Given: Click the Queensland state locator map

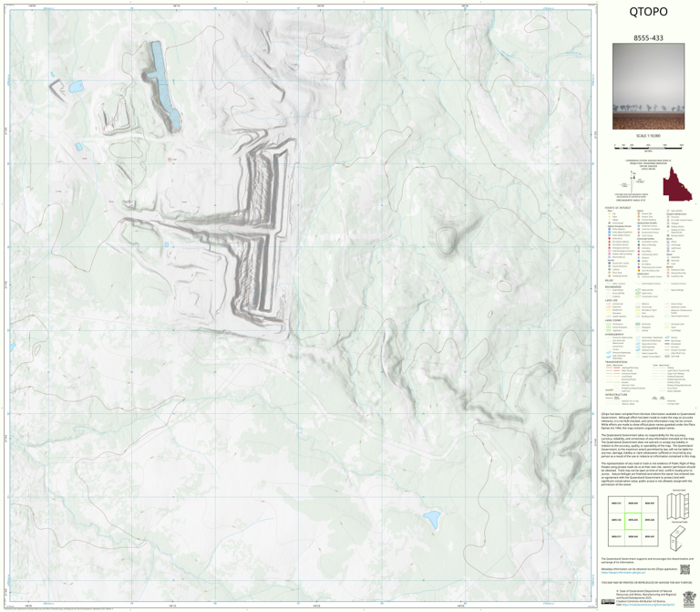Looking at the screenshot, I should (x=677, y=184).
